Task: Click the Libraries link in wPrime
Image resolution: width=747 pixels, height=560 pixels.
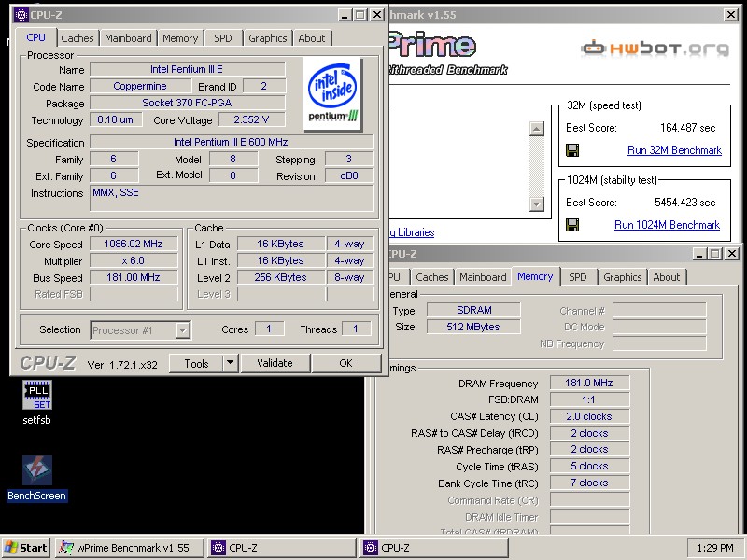Action: coord(413,232)
